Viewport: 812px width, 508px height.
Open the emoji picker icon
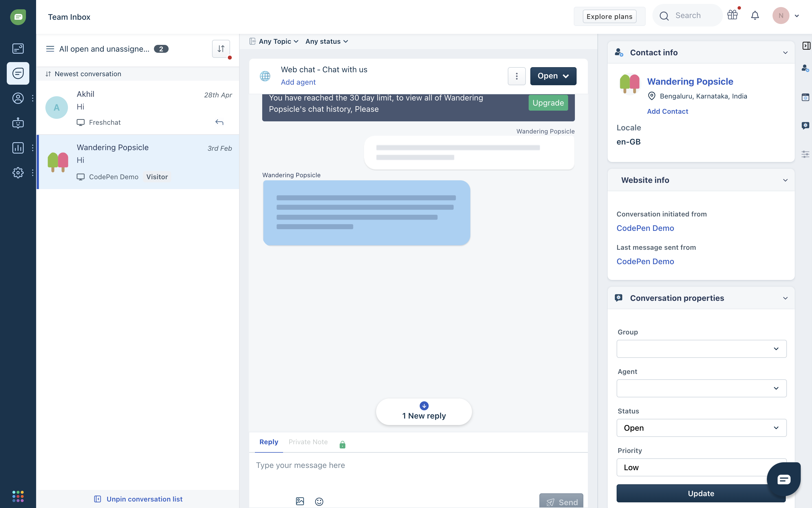pos(319,501)
